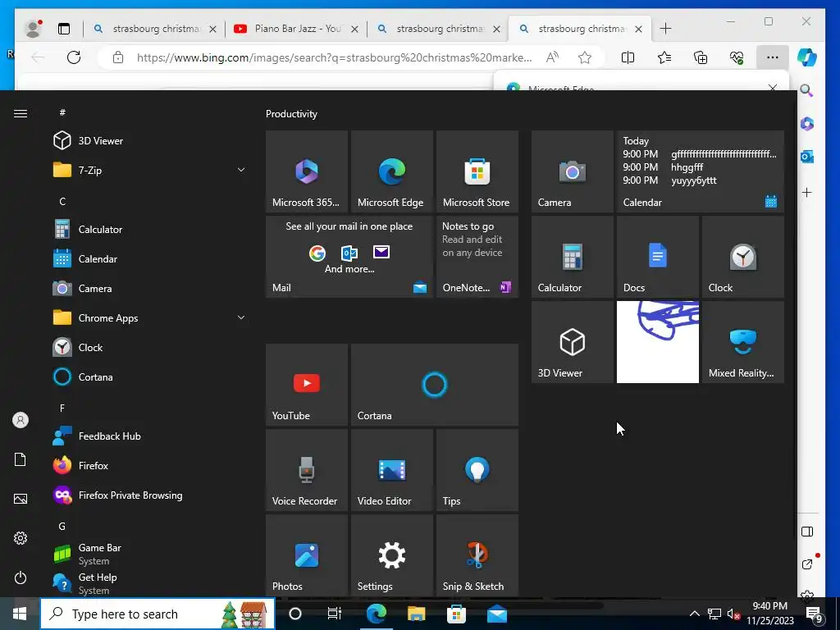
Task: Open the Edge favorites list
Action: tap(664, 57)
